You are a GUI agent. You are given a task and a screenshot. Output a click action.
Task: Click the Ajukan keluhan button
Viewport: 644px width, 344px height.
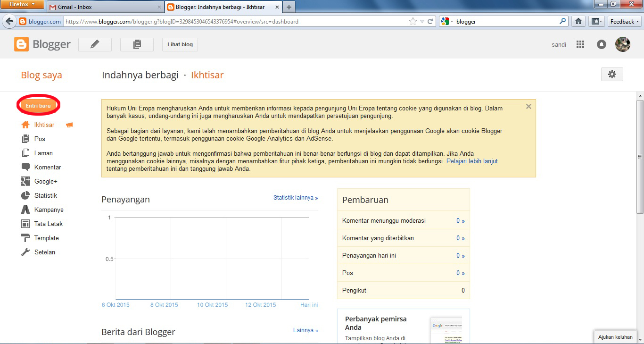tap(615, 337)
